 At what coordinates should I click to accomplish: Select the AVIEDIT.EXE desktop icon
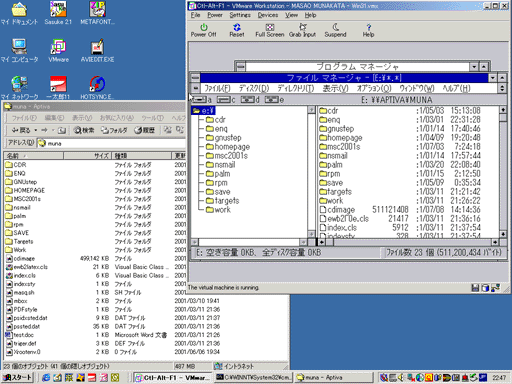97,51
